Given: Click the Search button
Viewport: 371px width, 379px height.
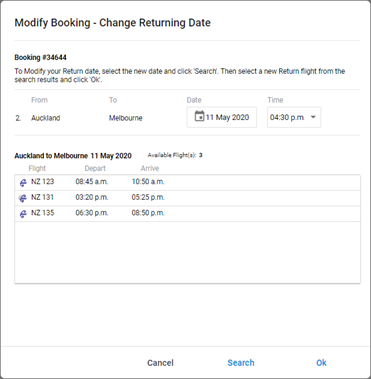Looking at the screenshot, I should point(241,363).
